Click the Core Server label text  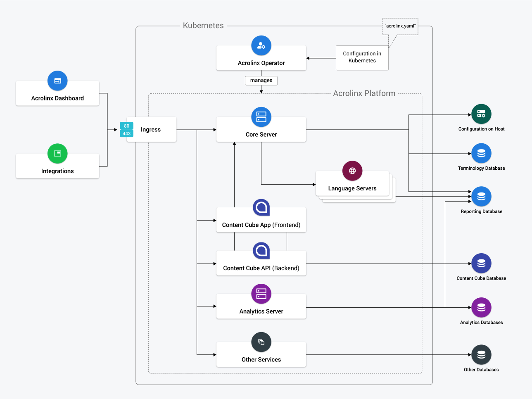(261, 135)
